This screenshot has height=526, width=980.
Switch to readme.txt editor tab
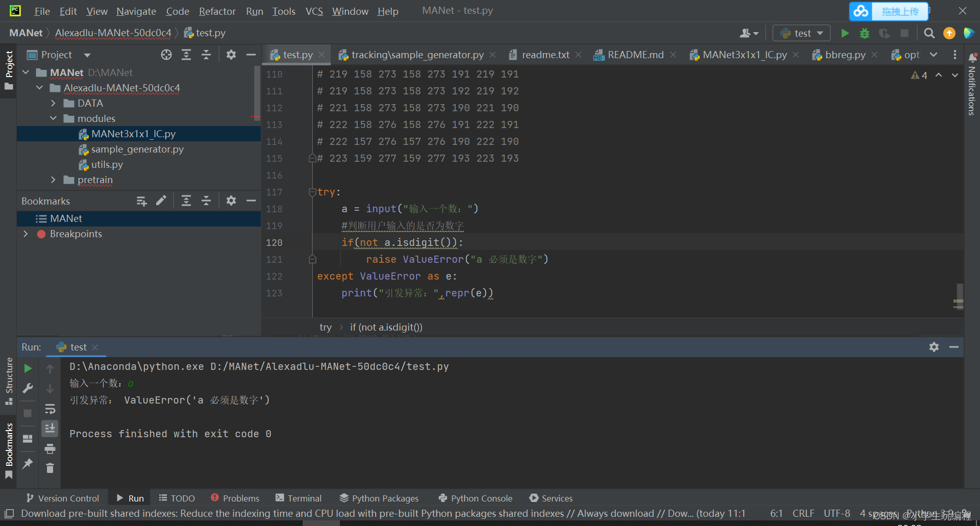(x=546, y=55)
